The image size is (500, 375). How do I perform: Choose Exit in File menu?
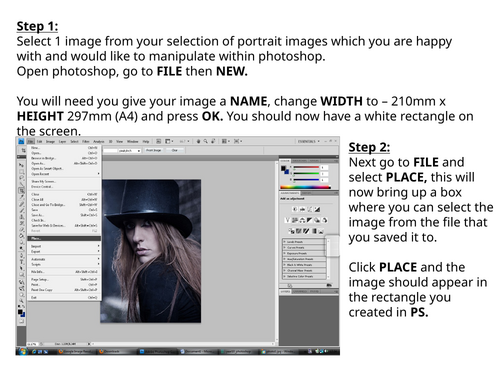tap(64, 297)
